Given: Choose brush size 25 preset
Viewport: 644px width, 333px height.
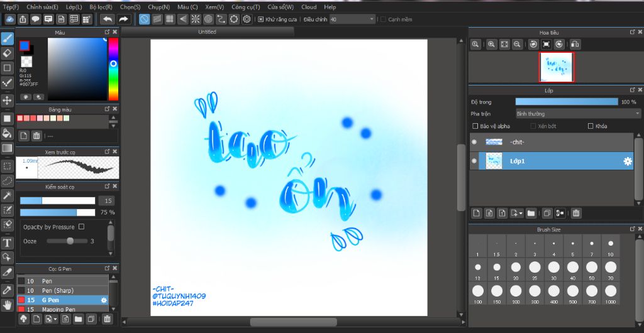Looking at the screenshot, I should coord(535,270).
